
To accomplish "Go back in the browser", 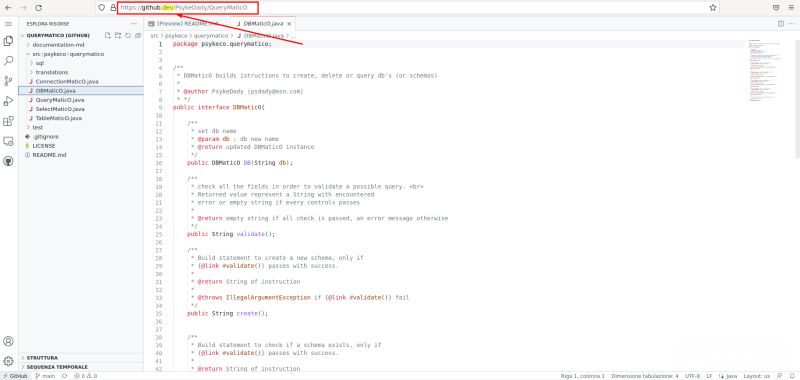I will tap(8, 8).
